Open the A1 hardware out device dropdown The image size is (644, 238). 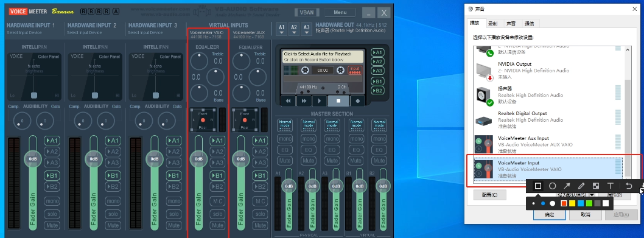(282, 29)
